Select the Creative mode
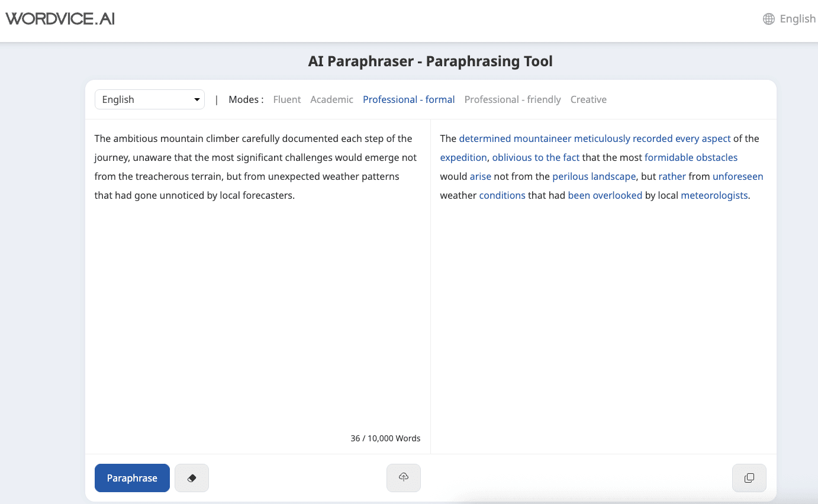The height and width of the screenshot is (504, 818). point(588,99)
